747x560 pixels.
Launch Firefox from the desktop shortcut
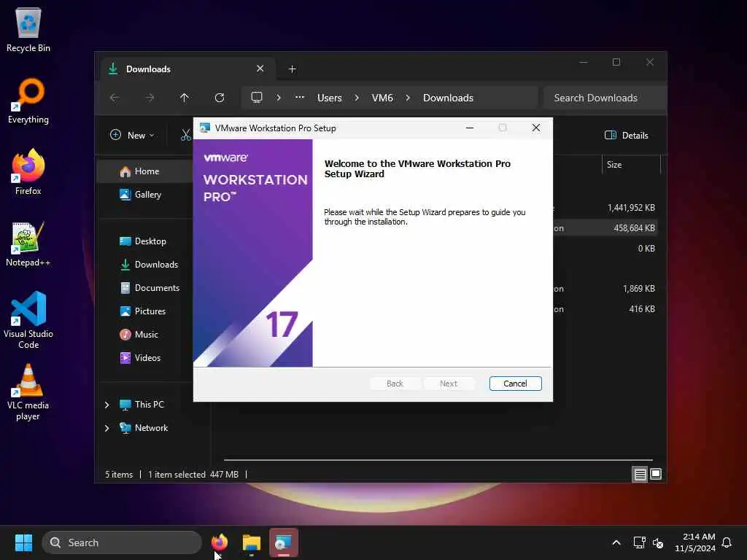pyautogui.click(x=28, y=172)
